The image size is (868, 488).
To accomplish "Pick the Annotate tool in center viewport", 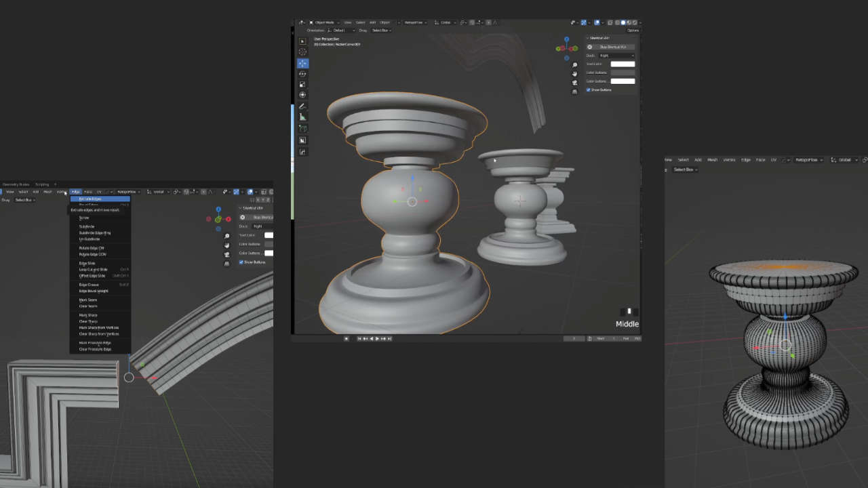I will click(x=302, y=106).
